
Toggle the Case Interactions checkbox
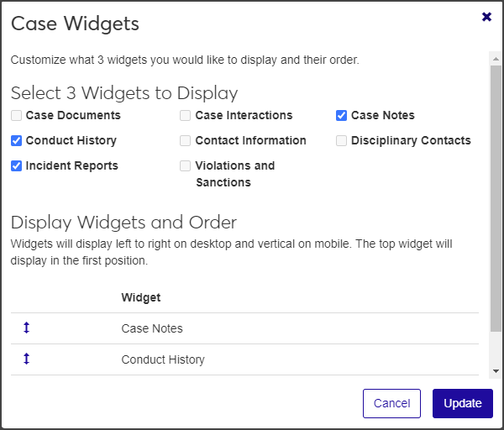pos(186,116)
